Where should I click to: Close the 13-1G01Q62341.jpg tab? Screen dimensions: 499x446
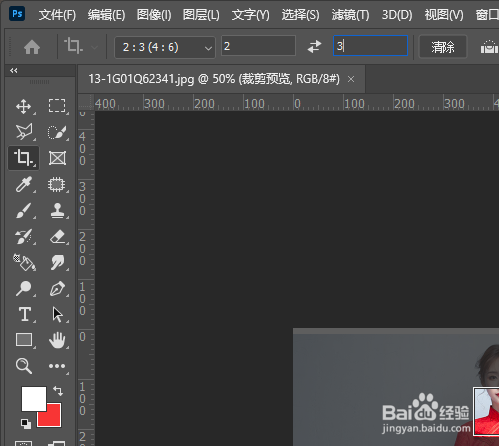tap(351, 79)
